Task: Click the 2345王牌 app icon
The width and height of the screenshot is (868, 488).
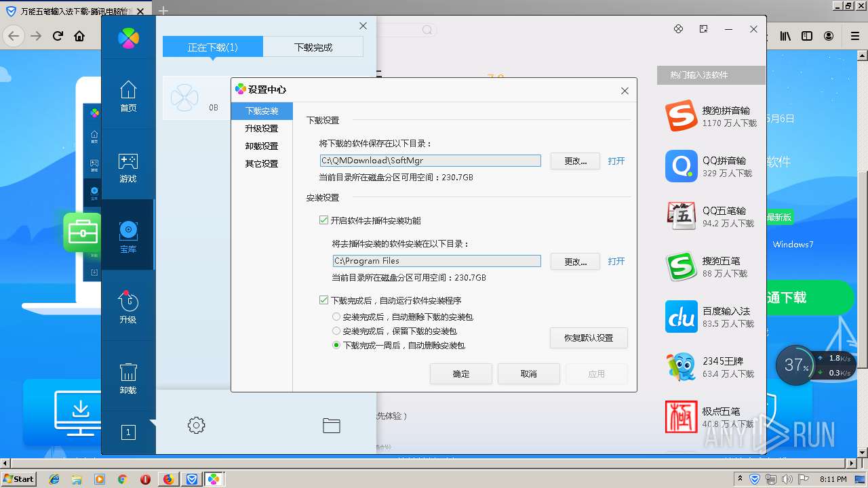Action: (x=681, y=367)
